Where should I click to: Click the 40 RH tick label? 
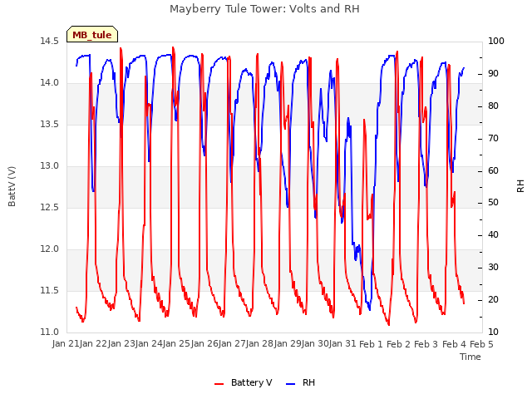[493, 235]
